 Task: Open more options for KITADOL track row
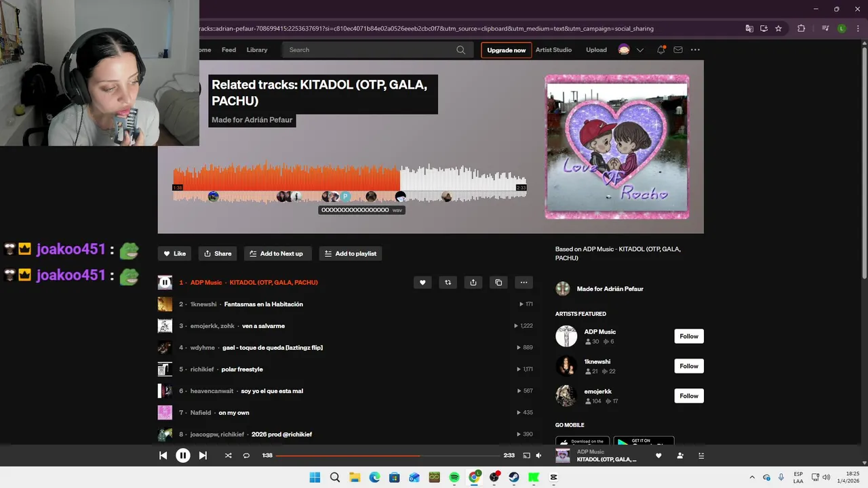(524, 283)
